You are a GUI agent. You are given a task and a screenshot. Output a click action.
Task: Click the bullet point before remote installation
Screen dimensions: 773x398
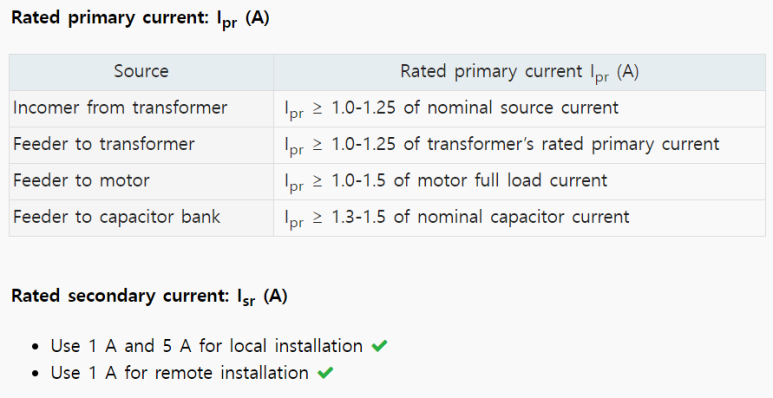click(35, 374)
